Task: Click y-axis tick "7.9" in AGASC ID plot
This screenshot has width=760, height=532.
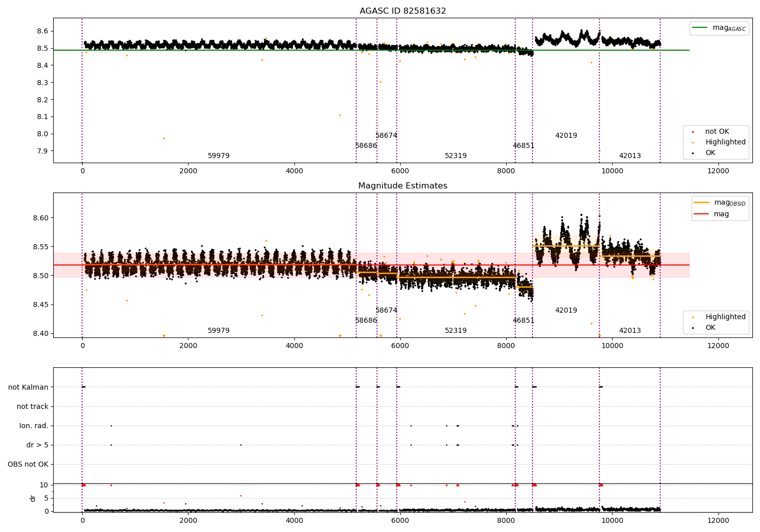Action: click(43, 151)
